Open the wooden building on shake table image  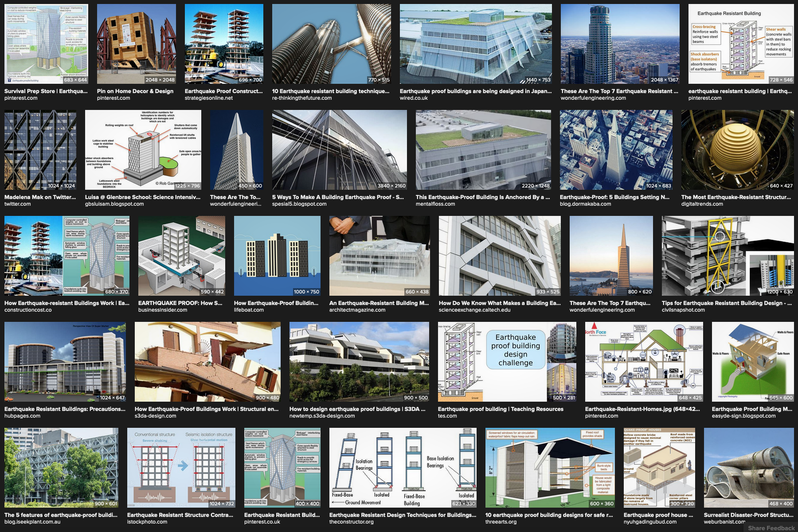[x=136, y=44]
